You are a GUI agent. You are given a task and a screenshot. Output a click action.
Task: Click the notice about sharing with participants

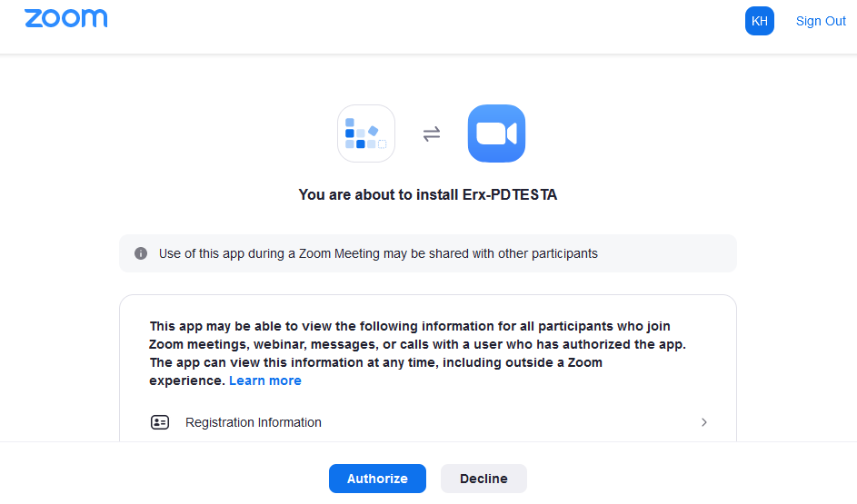[x=378, y=253]
